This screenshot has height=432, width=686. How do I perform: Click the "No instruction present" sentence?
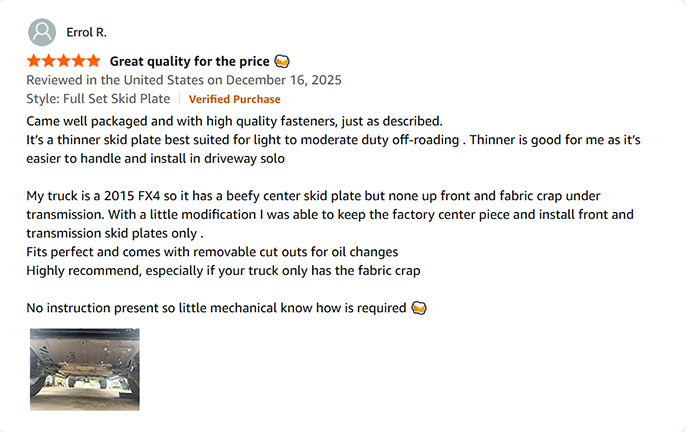pos(215,307)
